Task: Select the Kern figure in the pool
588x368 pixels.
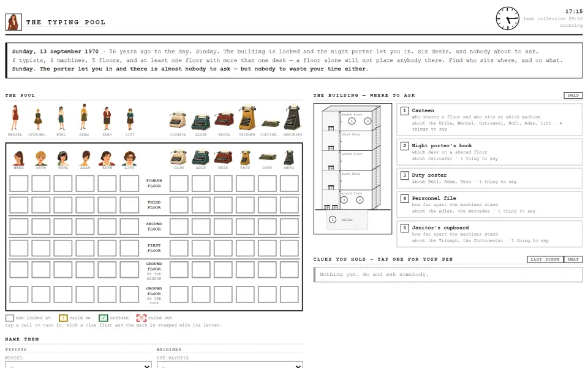Action: coord(107,118)
